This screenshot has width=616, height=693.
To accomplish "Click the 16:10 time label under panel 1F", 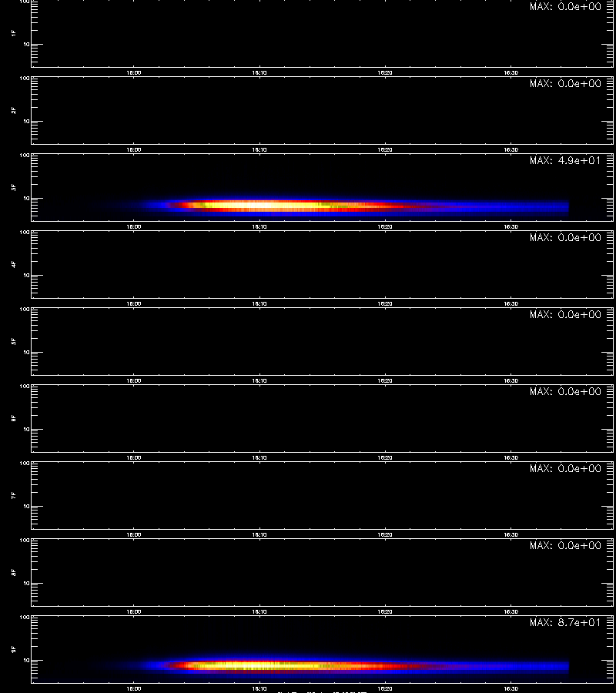I will (x=259, y=73).
